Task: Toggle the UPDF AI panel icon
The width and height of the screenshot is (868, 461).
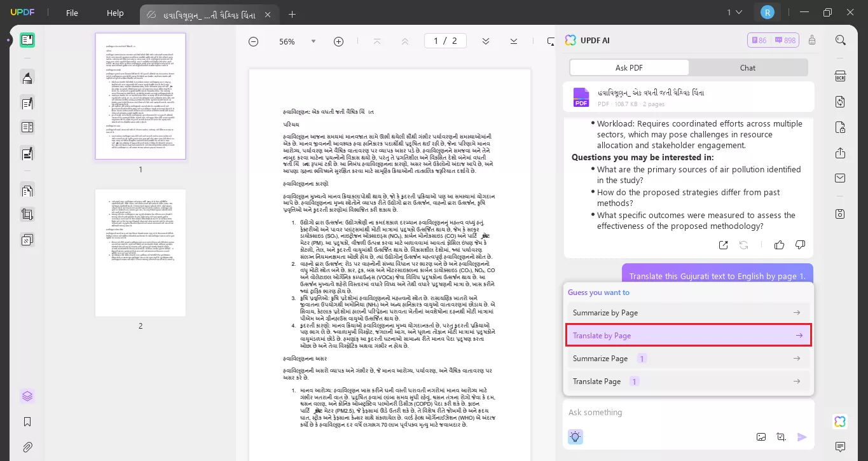Action: point(841,422)
